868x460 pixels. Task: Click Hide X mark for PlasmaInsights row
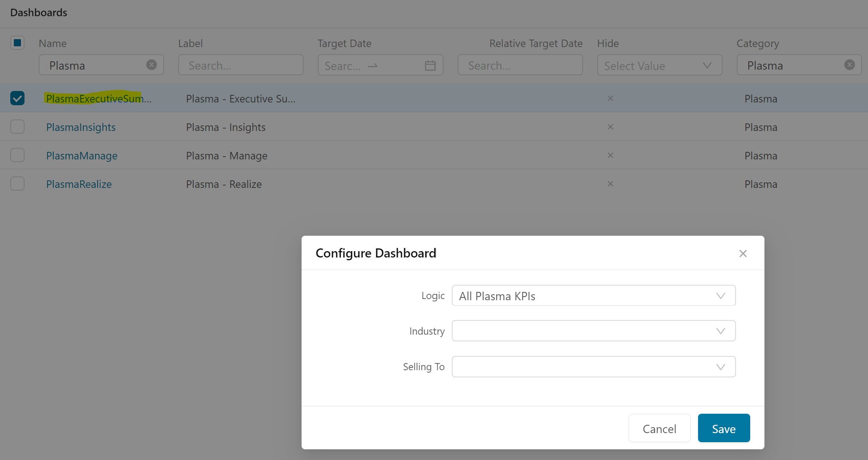tap(610, 127)
